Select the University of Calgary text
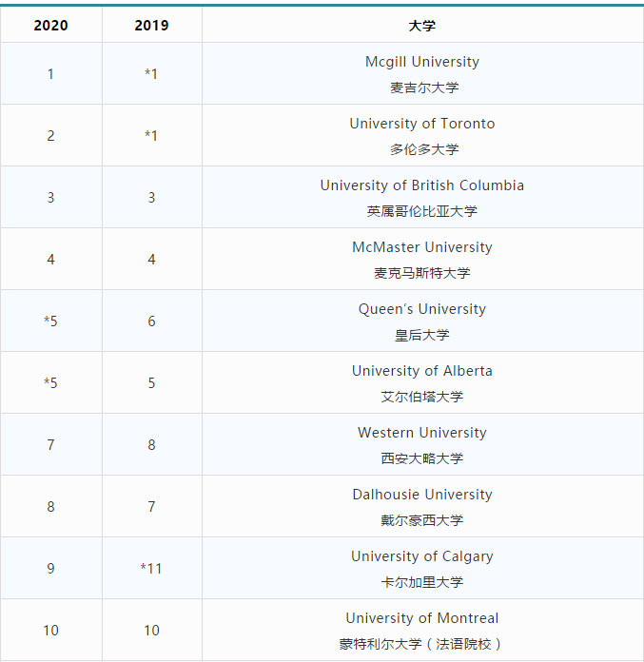This screenshot has height=662, width=644. point(422,556)
